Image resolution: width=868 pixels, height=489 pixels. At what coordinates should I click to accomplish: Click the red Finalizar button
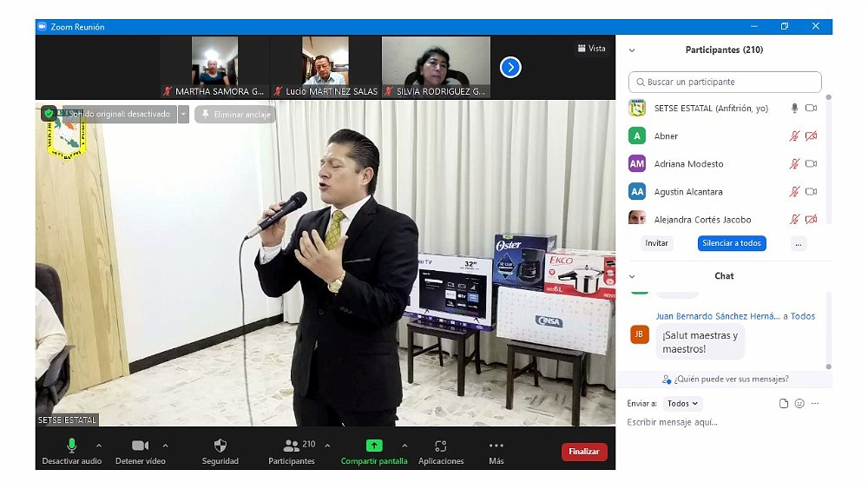[584, 452]
